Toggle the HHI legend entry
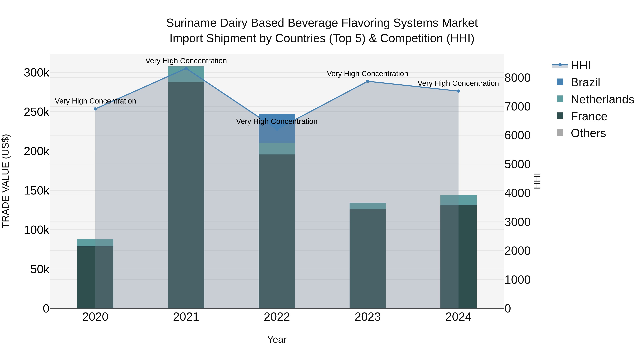The image size is (644, 362). point(572,65)
